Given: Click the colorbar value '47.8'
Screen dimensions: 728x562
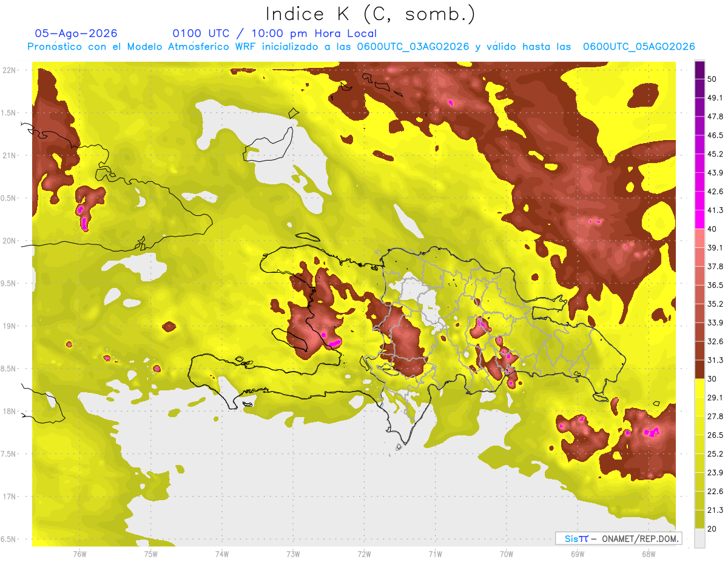Looking at the screenshot, I should point(715,116).
